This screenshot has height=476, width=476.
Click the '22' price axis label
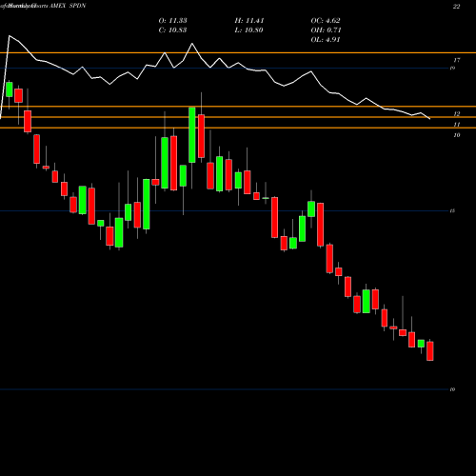(x=456, y=7)
